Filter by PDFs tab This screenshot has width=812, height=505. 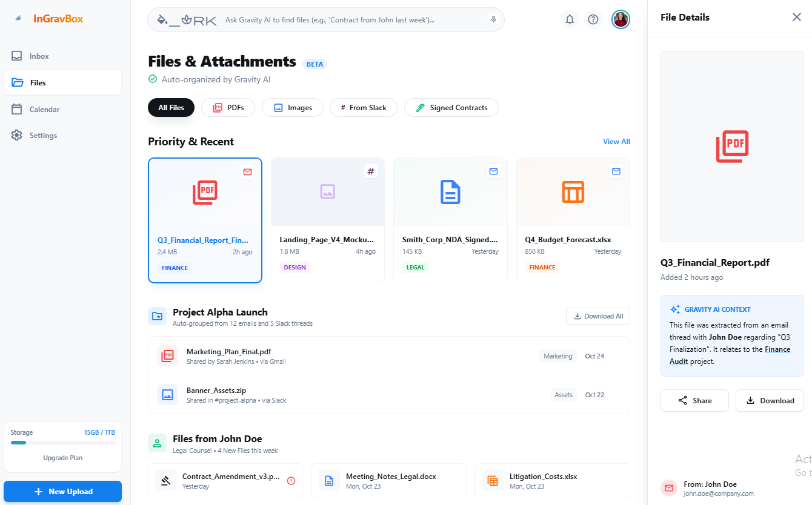tap(228, 108)
